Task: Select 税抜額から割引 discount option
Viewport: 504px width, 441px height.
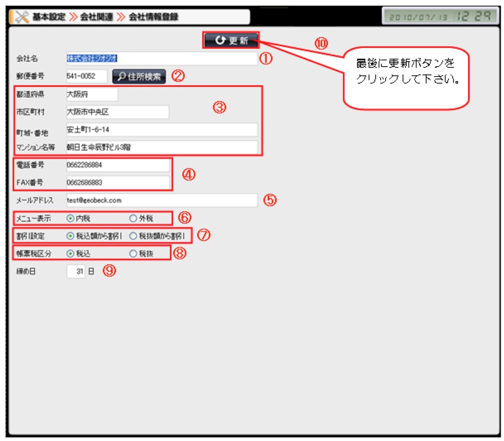Action: point(132,235)
